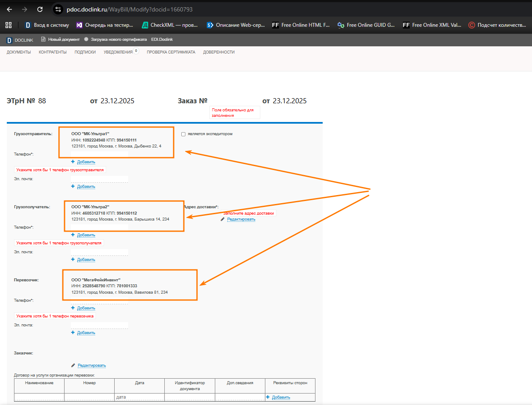The image size is (532, 405).
Task: Click Номер input cell in contract table
Action: coord(89,397)
